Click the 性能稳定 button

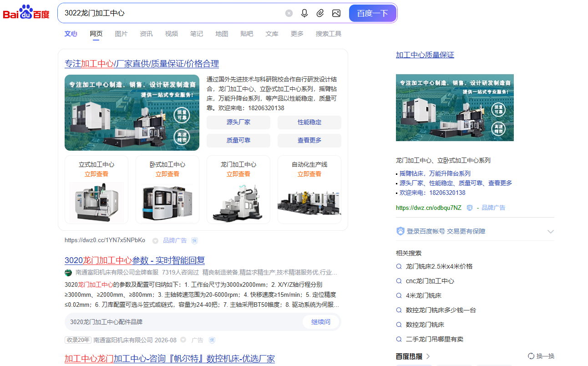click(309, 122)
